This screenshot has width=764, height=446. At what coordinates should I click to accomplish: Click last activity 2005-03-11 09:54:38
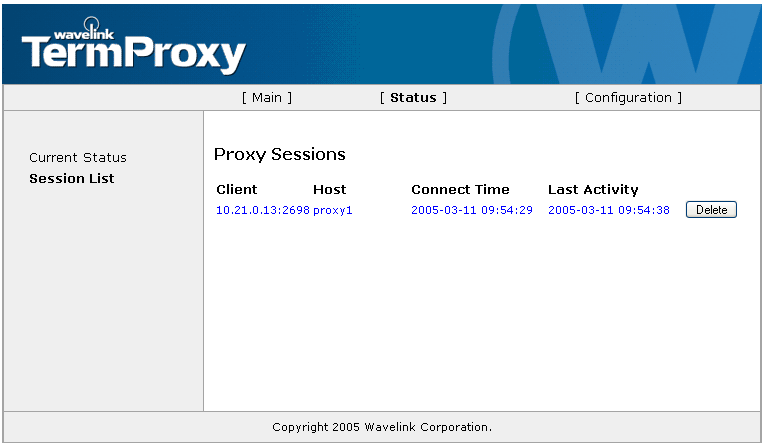(x=609, y=210)
